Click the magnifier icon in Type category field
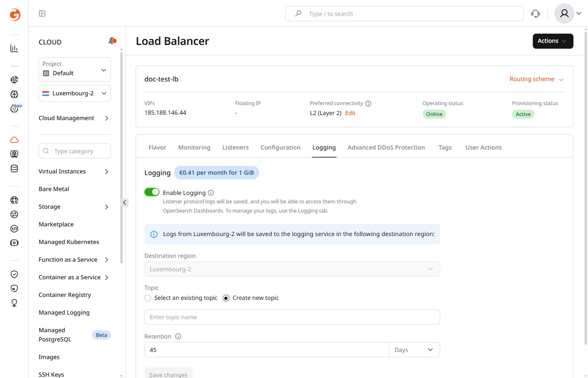Image resolution: width=588 pixels, height=378 pixels. tap(46, 151)
